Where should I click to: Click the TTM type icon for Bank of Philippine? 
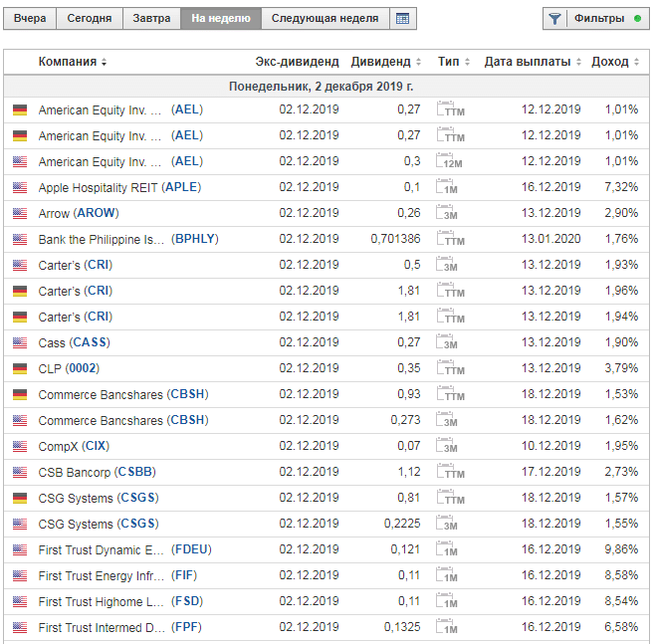451,239
